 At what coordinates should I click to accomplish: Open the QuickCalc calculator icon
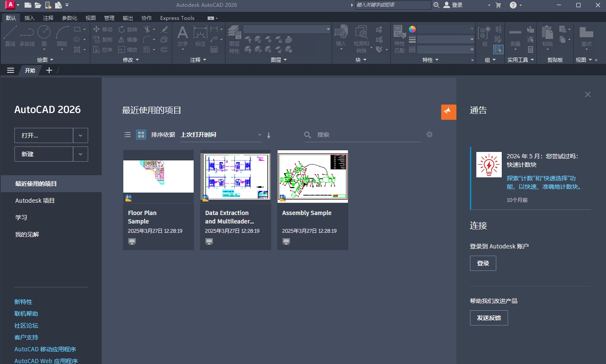point(531,50)
